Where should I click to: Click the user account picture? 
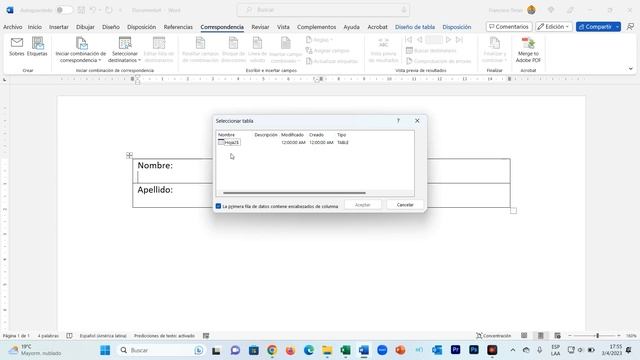(x=531, y=10)
